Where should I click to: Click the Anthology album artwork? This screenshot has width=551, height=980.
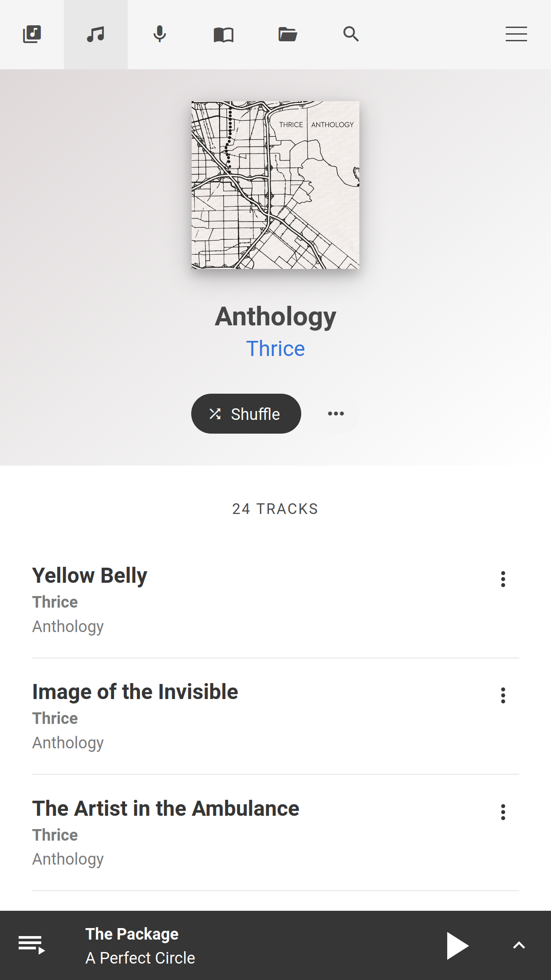(x=275, y=185)
